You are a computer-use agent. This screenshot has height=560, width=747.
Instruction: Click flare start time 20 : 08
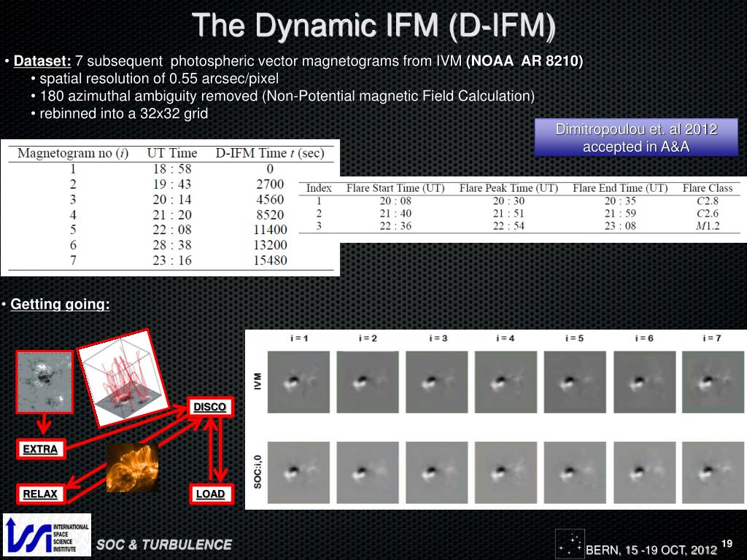click(395, 201)
